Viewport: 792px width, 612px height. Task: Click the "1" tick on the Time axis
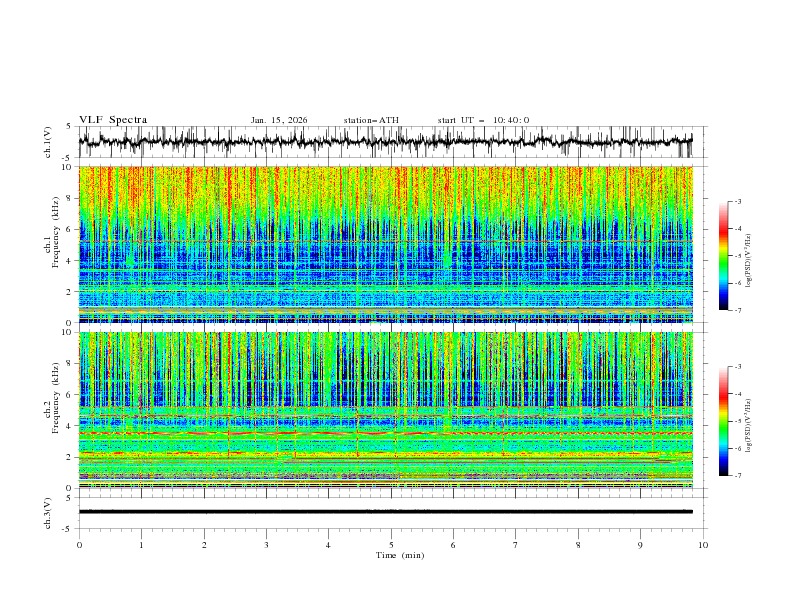pos(141,545)
